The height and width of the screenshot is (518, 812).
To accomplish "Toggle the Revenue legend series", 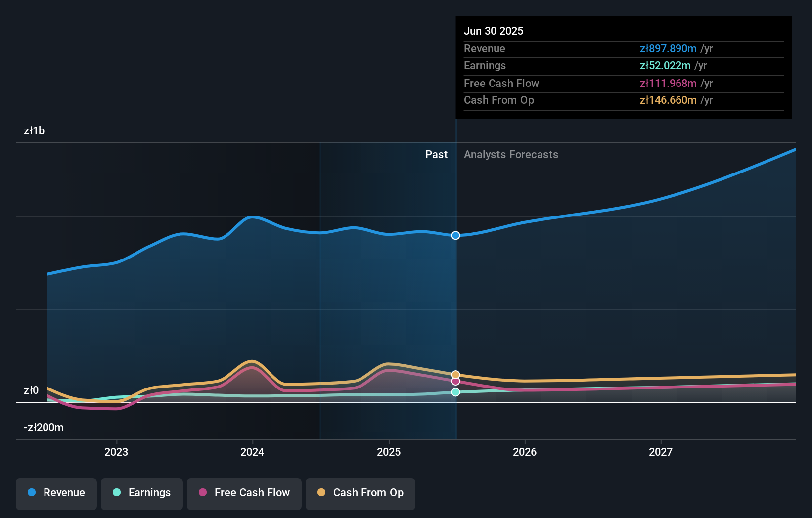I will pos(56,494).
